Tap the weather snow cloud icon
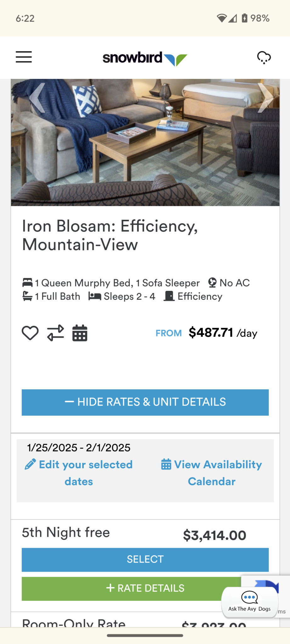 (x=264, y=58)
